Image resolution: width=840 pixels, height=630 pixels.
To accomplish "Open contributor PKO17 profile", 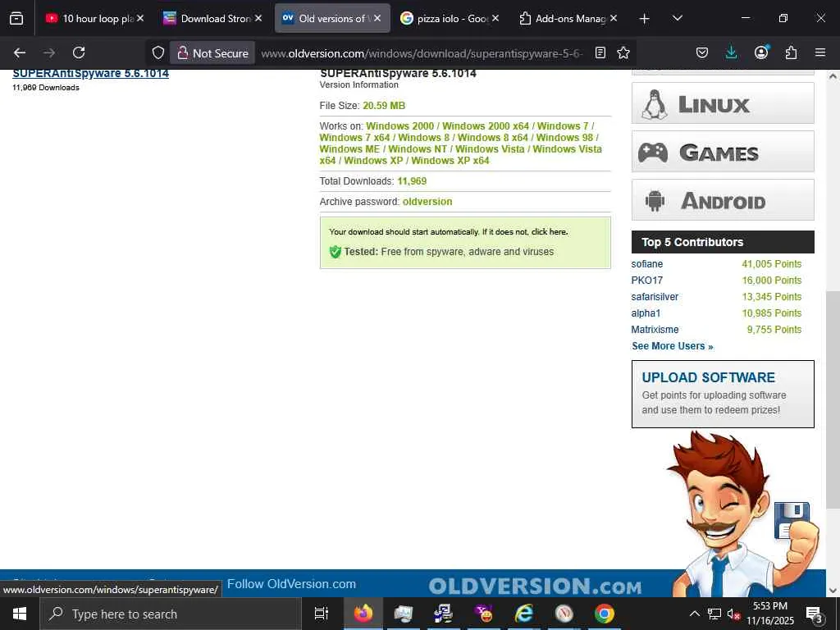I will point(646,281).
